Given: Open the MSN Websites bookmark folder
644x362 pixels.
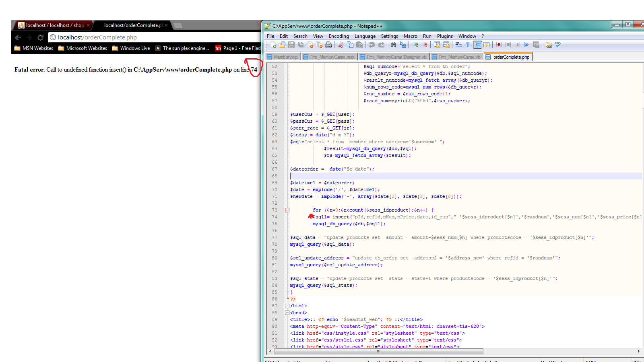Looking at the screenshot, I should coord(34,48).
